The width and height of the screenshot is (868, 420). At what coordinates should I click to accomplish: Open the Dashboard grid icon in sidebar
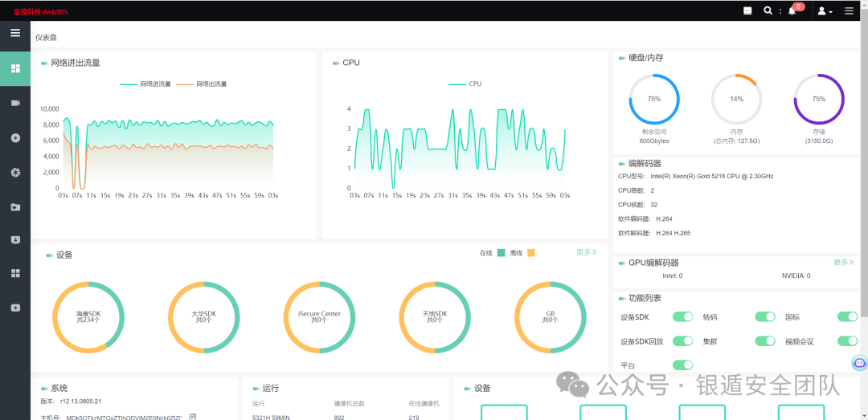pos(15,68)
